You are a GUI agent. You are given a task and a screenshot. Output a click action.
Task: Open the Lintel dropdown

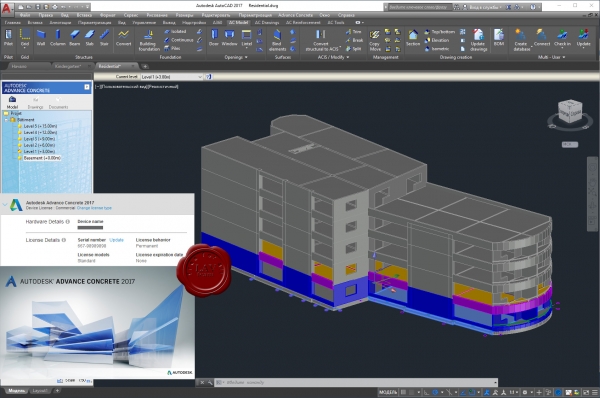tap(247, 48)
